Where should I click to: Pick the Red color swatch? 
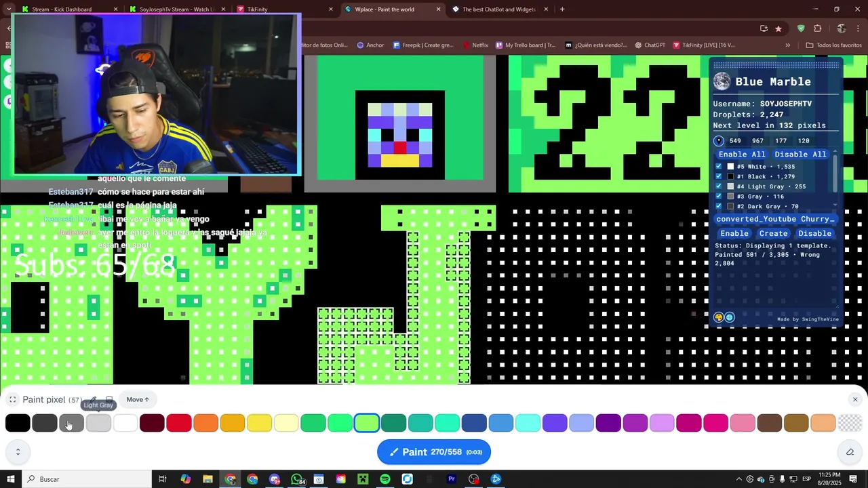pyautogui.click(x=179, y=423)
